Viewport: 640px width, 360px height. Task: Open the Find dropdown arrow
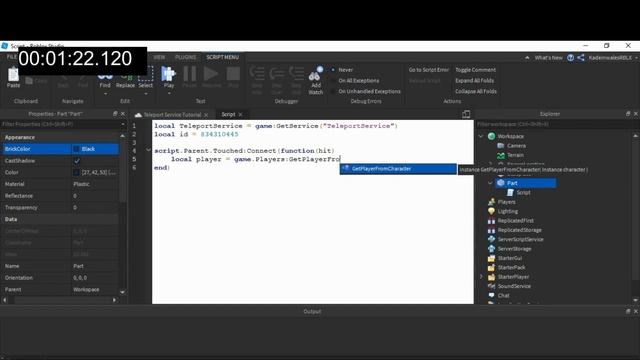coord(105,94)
